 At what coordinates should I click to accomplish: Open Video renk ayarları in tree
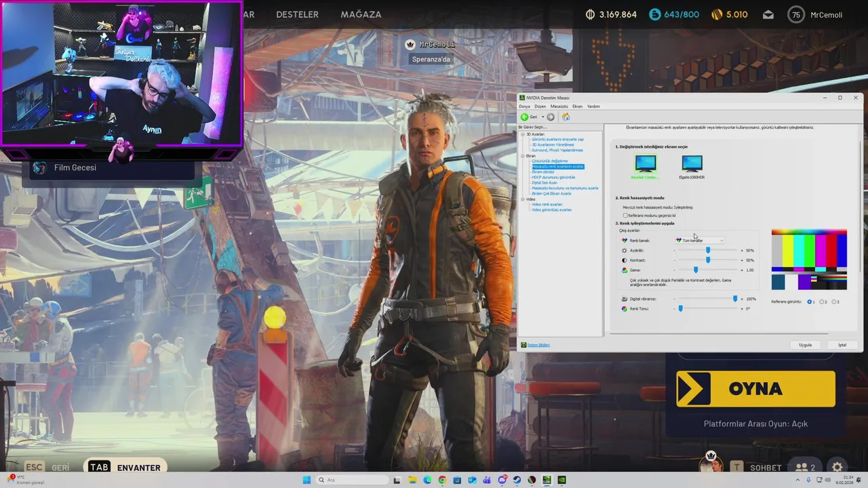[x=547, y=205]
